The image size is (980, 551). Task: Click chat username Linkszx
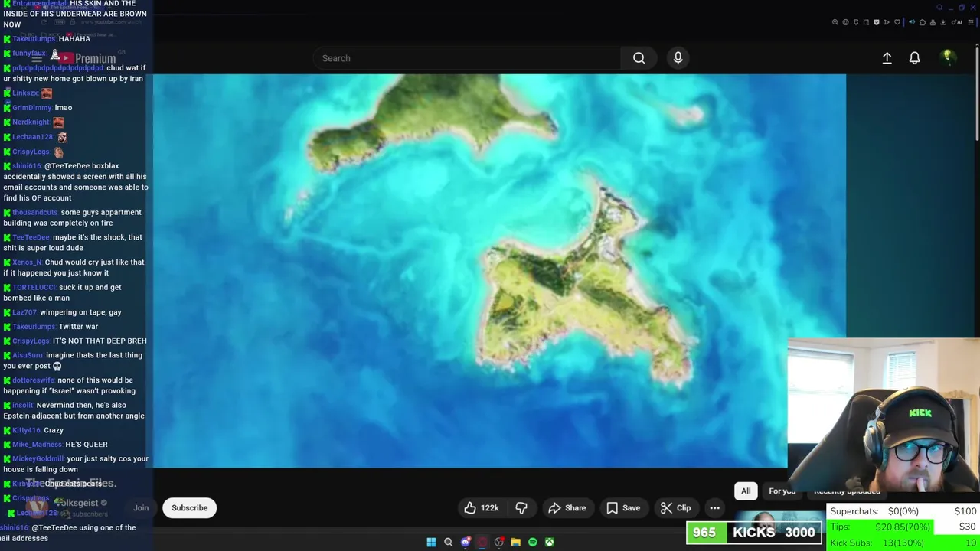click(25, 93)
